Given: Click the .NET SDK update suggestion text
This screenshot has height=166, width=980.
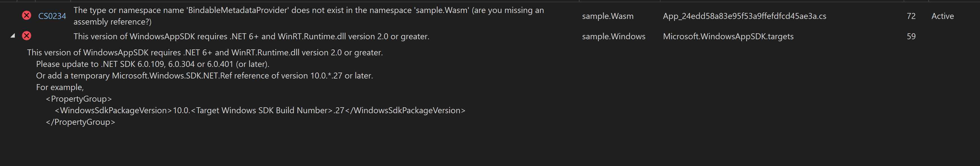Looking at the screenshot, I should pyautogui.click(x=152, y=64).
